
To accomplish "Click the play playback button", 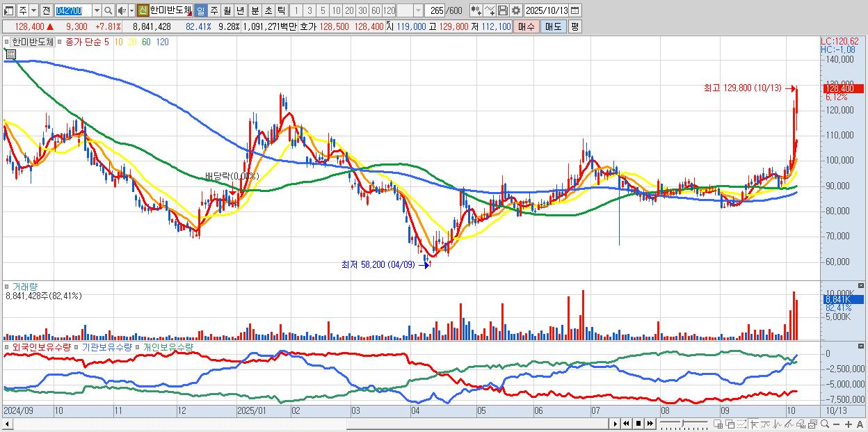I will (x=615, y=424).
